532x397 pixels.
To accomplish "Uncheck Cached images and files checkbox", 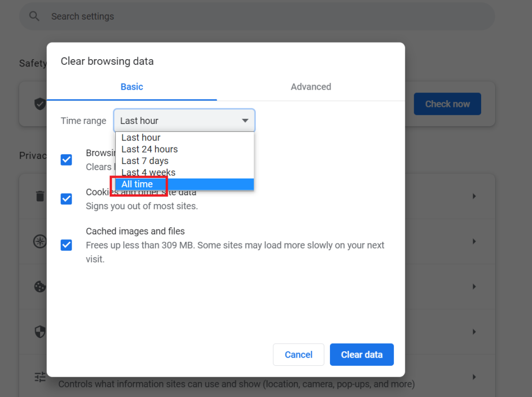I will coord(66,244).
